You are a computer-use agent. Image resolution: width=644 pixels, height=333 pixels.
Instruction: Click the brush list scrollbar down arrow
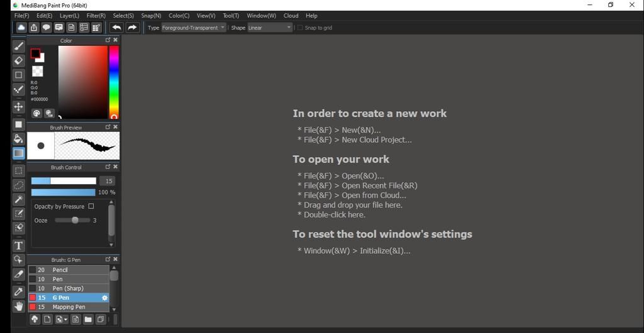(114, 310)
